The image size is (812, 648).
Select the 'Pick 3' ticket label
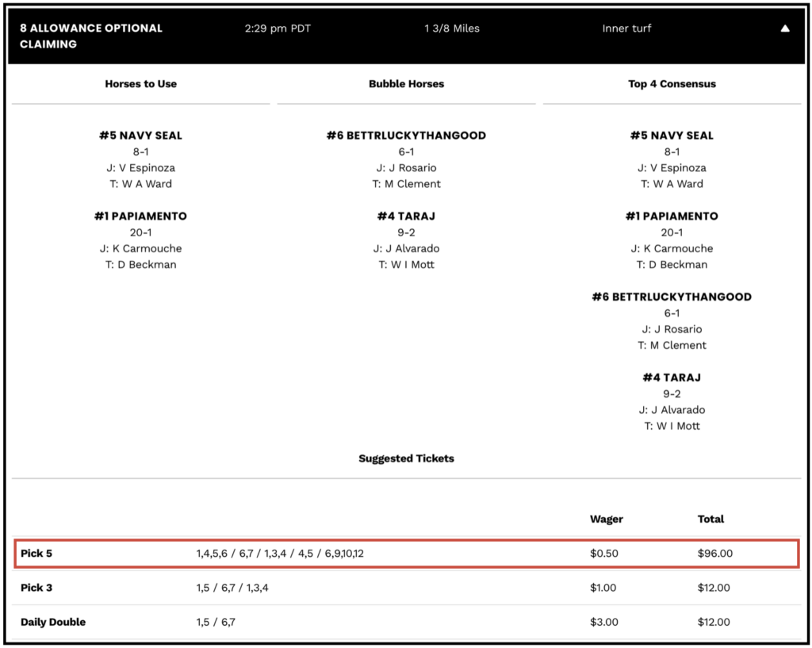click(x=36, y=588)
